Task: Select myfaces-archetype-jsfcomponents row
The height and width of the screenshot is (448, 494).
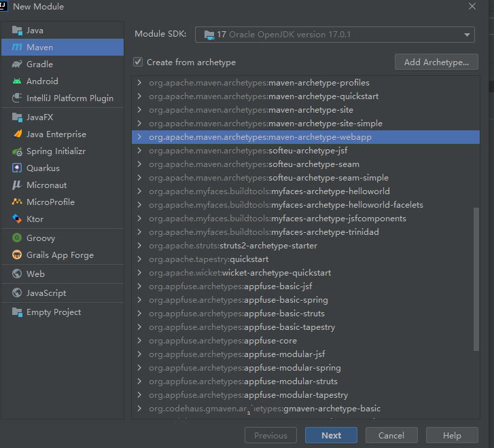Action: (306, 219)
